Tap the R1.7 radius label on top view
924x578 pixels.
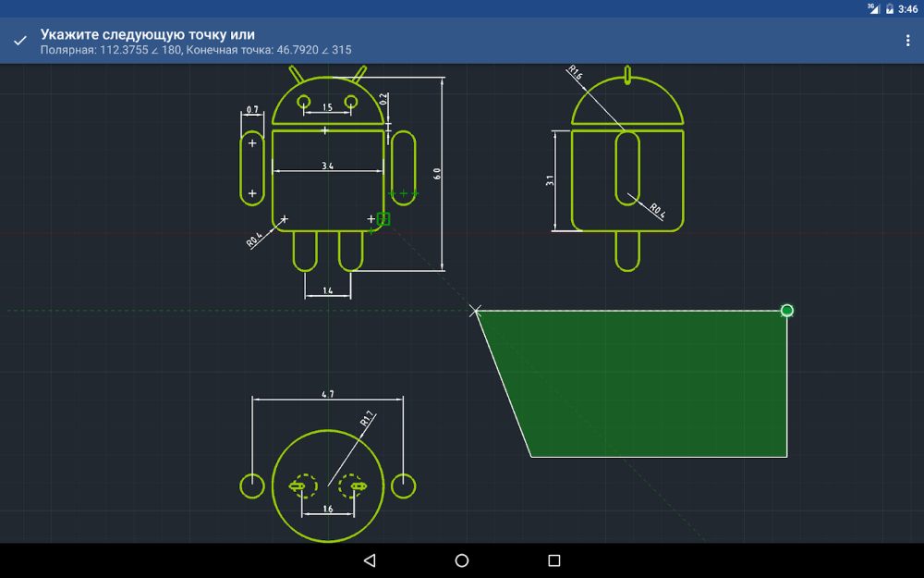(x=366, y=421)
